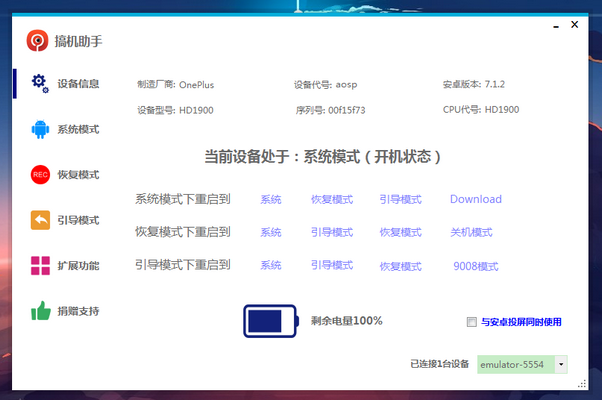Click 系统 link in 恢复模式下重启到 row
The width and height of the screenshot is (602, 400).
270,232
